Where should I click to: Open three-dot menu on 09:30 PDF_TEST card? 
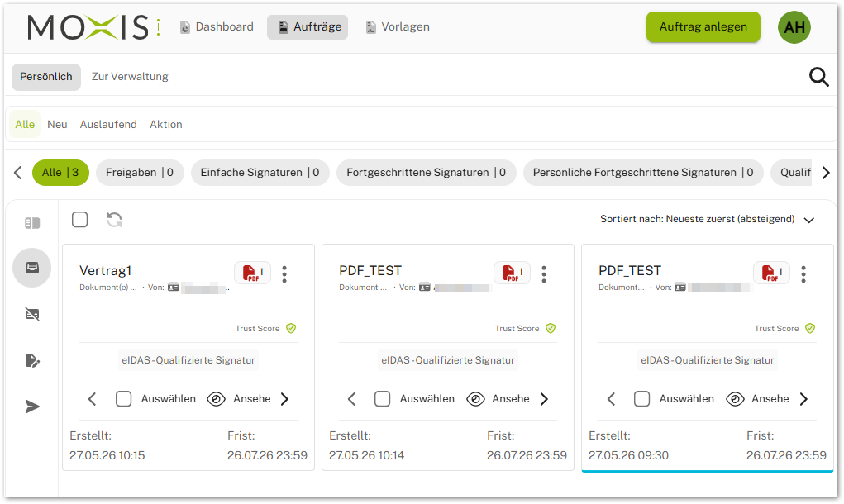pos(803,273)
